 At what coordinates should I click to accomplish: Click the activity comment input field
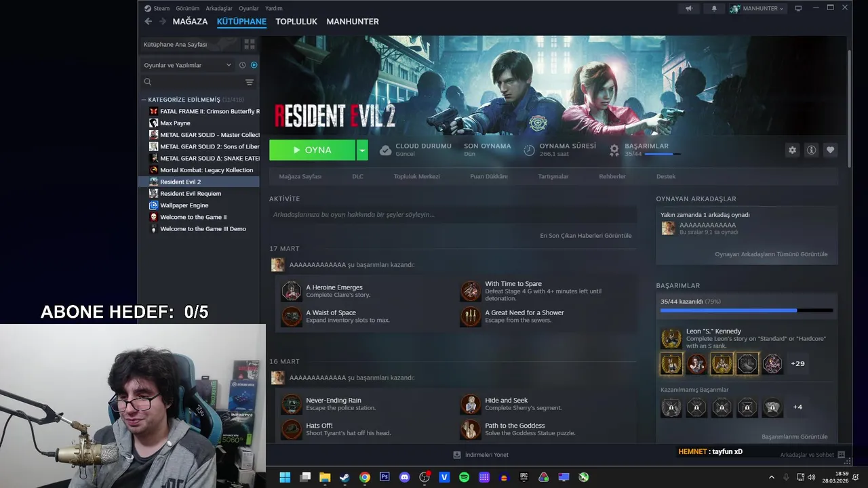click(x=452, y=215)
